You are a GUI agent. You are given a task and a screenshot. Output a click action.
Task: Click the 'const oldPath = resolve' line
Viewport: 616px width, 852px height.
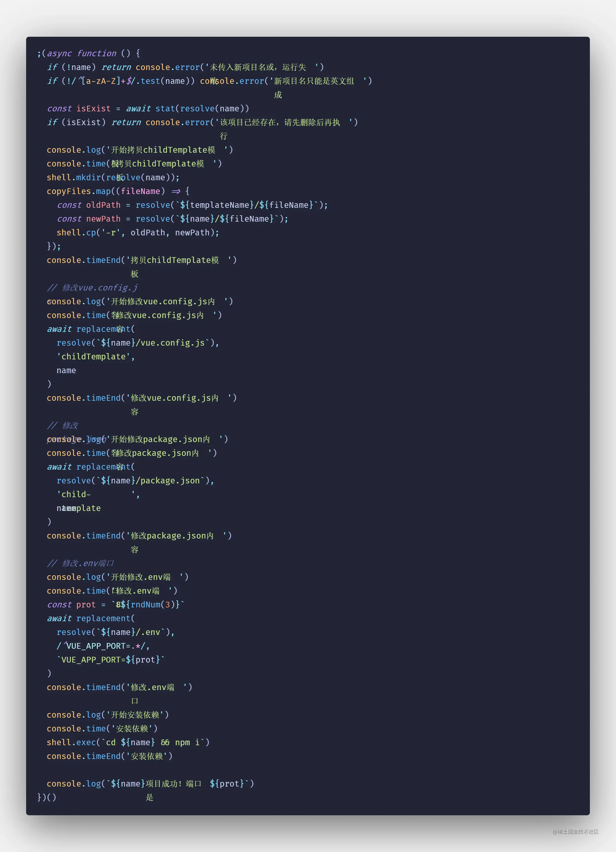(192, 205)
